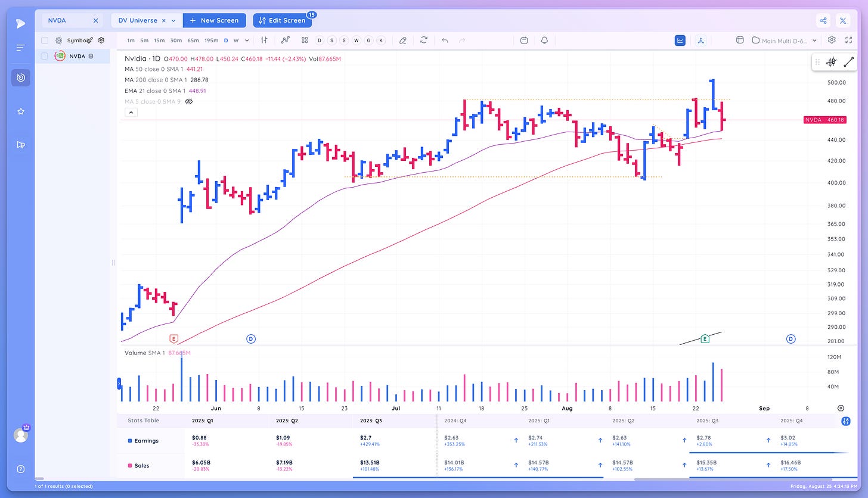Click the green E earnings marker
Screen dimensions: 868x498
pyautogui.click(x=705, y=338)
